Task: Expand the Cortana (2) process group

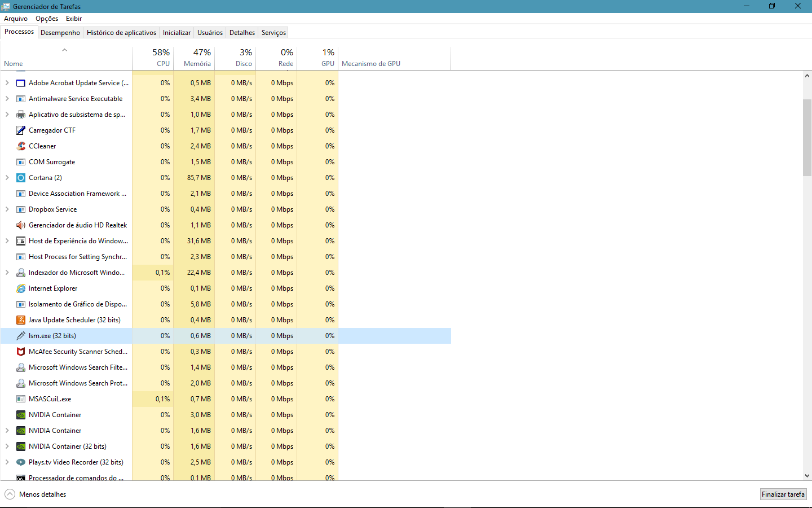Action: 7,178
